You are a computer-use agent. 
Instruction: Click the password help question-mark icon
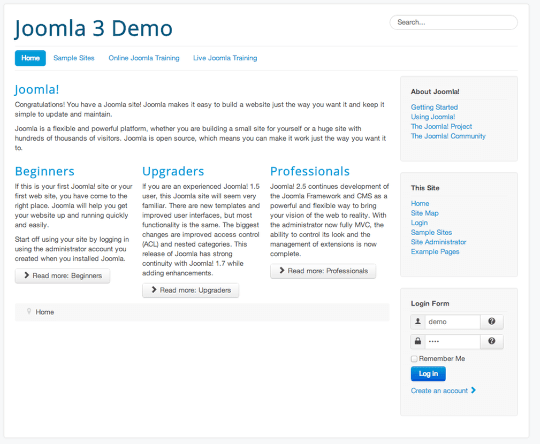pos(491,341)
